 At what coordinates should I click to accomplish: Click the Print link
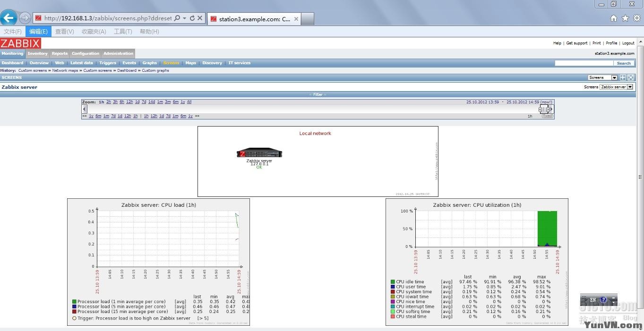pyautogui.click(x=597, y=43)
